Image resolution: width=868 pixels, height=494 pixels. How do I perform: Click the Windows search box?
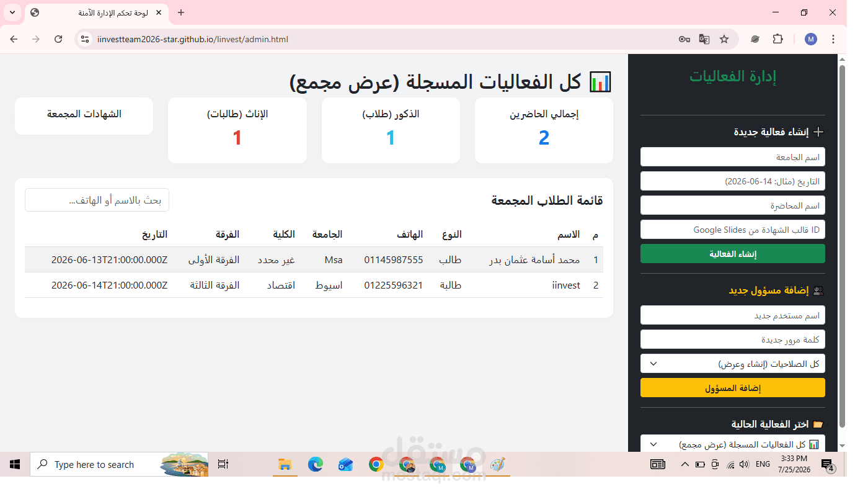[x=119, y=464]
